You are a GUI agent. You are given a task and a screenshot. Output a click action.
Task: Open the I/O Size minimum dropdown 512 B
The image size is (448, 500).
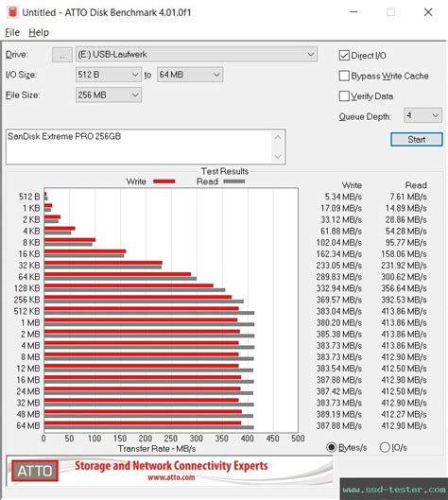point(109,75)
